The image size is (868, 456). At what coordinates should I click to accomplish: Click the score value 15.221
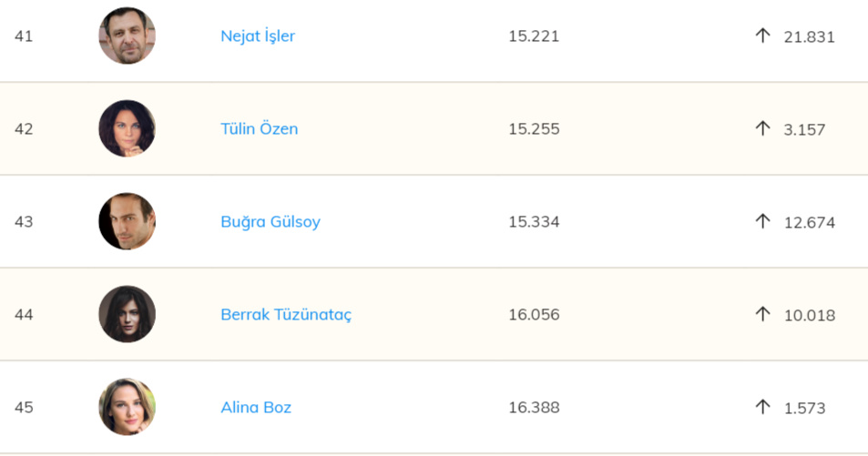coord(534,36)
